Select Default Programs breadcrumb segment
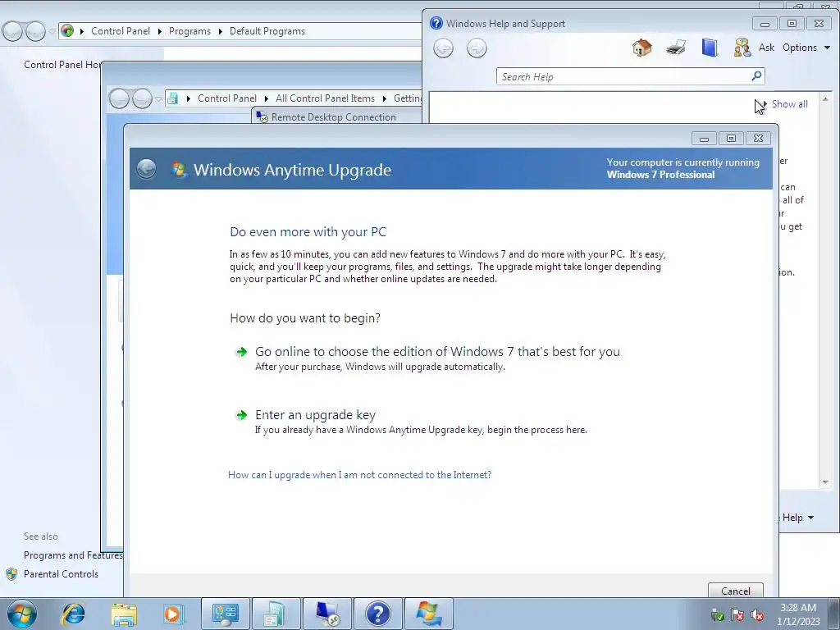The image size is (840, 630). coord(267,31)
